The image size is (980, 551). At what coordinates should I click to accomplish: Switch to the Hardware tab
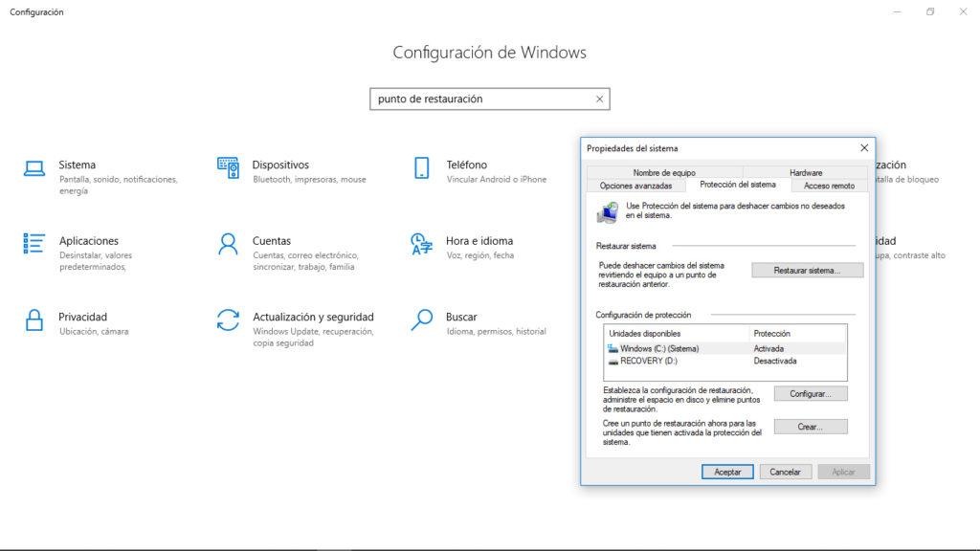pyautogui.click(x=806, y=172)
